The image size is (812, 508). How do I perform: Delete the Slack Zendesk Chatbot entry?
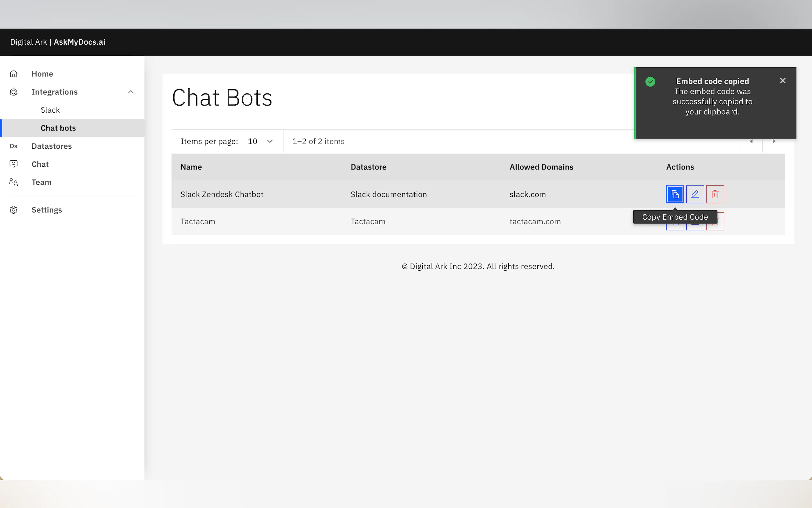[715, 194]
